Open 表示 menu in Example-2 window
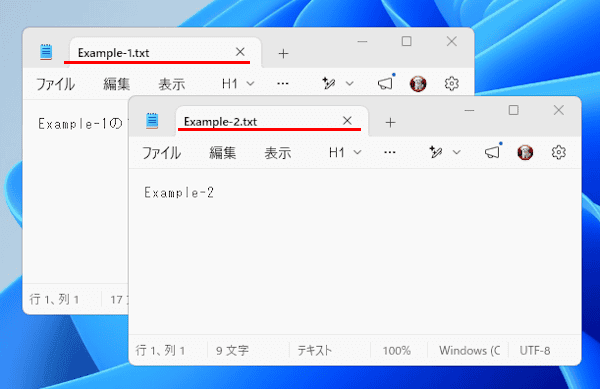Image resolution: width=600 pixels, height=389 pixels. tap(278, 153)
